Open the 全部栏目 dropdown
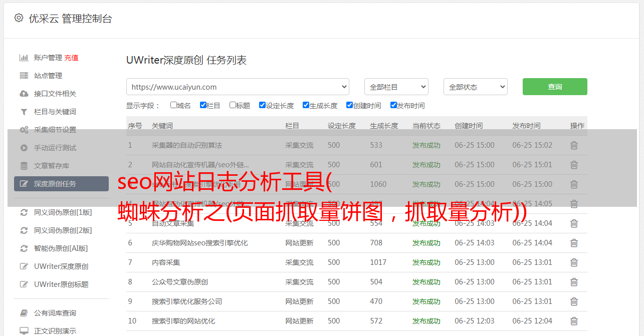Screen dimensions: 644x336 [x=396, y=87]
